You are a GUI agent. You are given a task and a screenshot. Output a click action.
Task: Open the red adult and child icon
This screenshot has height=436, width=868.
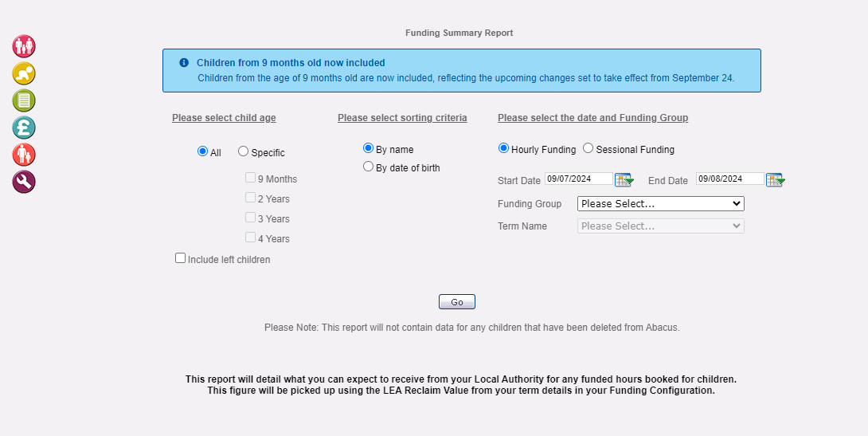click(24, 155)
